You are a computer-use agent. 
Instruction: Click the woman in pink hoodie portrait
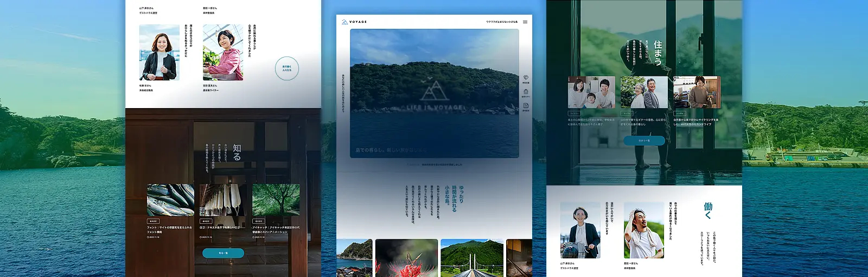point(223,53)
